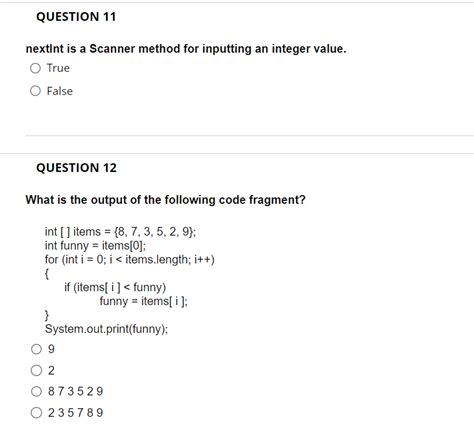Click the System.out.print(funny) code line
The image size is (474, 440).
pos(106,329)
